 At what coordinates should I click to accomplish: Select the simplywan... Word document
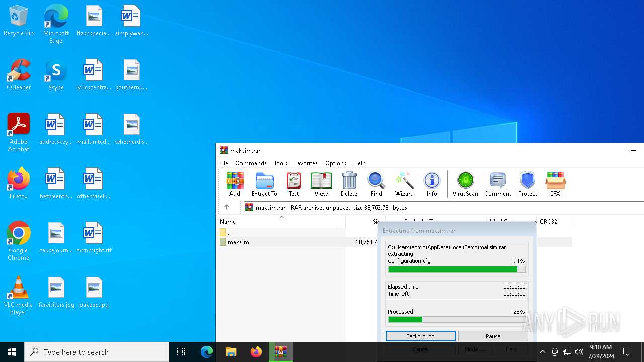[x=131, y=21]
